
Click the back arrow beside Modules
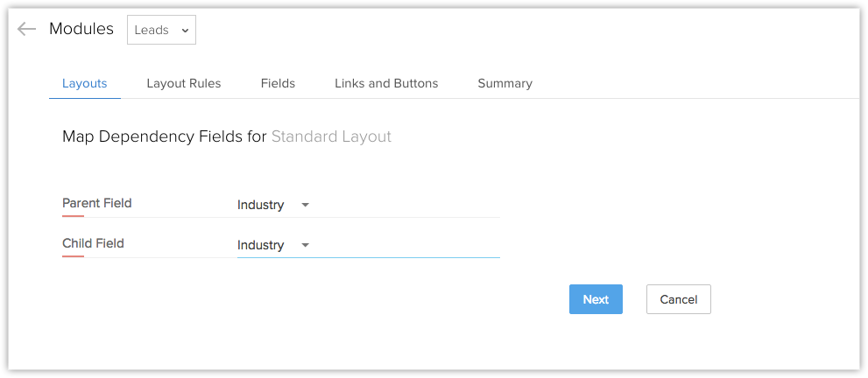26,29
